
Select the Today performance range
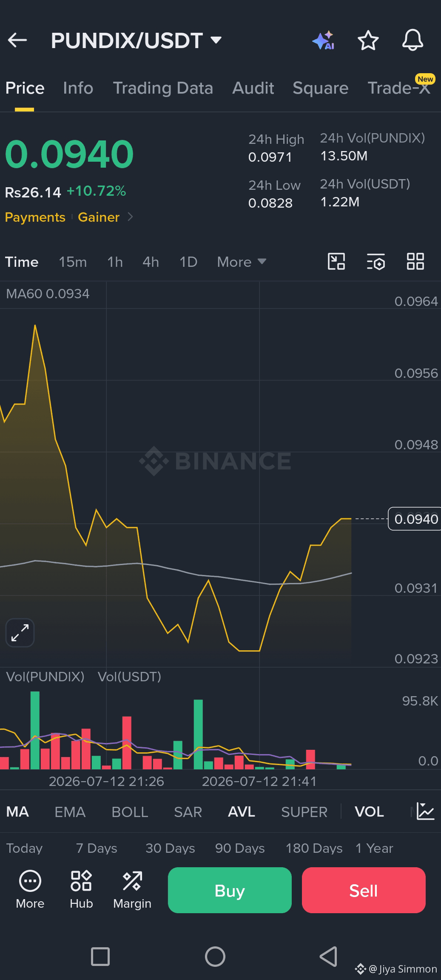tap(24, 848)
